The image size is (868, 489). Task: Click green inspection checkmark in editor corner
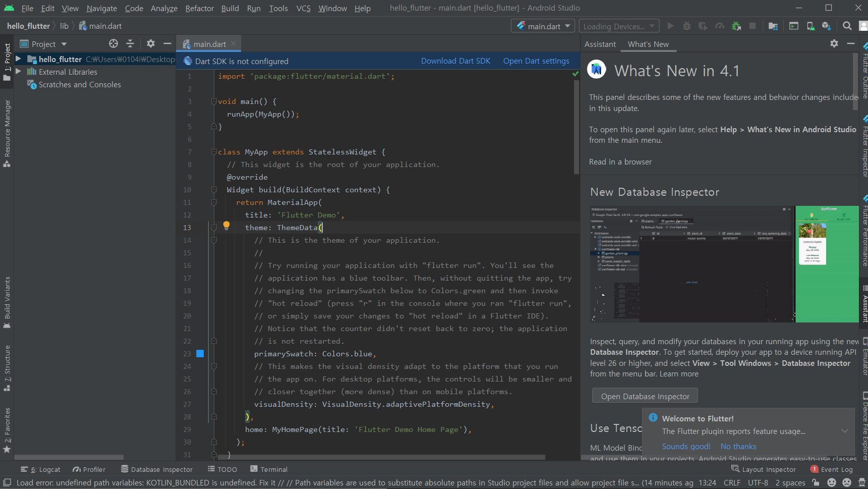pos(575,74)
